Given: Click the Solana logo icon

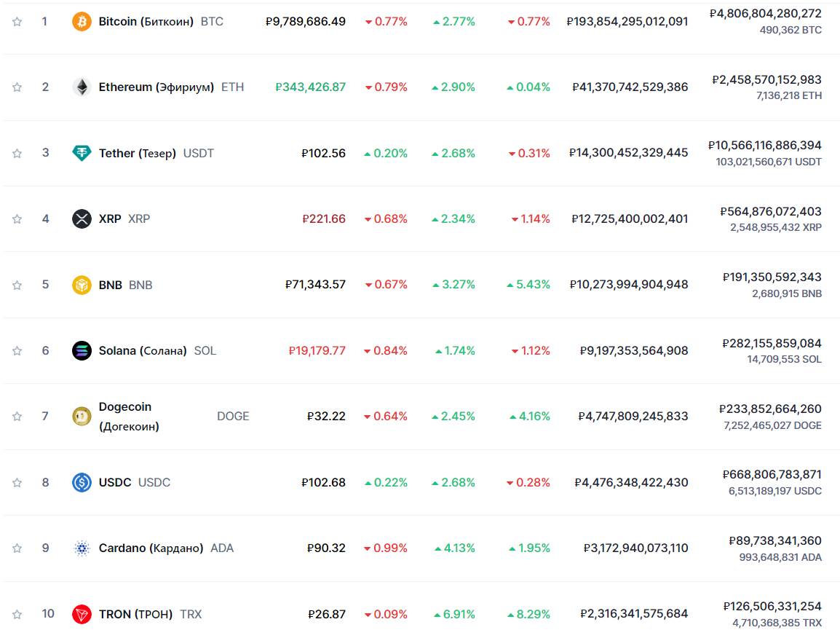Looking at the screenshot, I should click(82, 350).
